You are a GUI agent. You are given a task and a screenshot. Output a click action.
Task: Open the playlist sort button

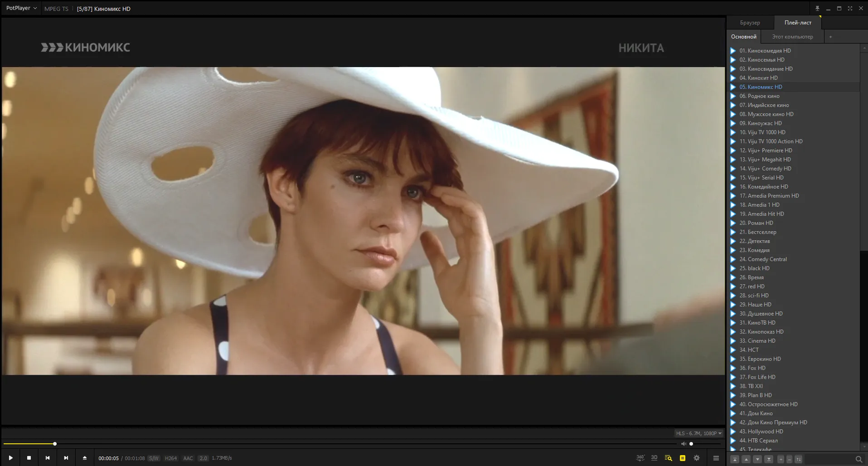(799, 459)
